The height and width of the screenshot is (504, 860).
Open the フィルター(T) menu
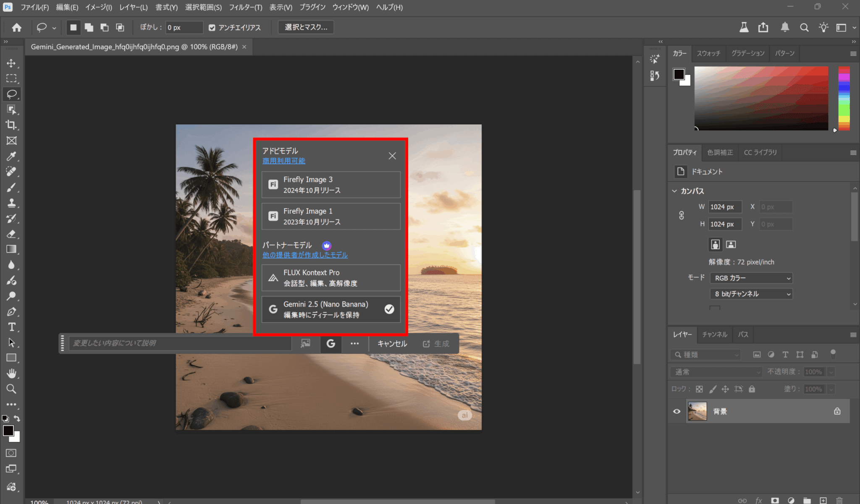pyautogui.click(x=245, y=7)
